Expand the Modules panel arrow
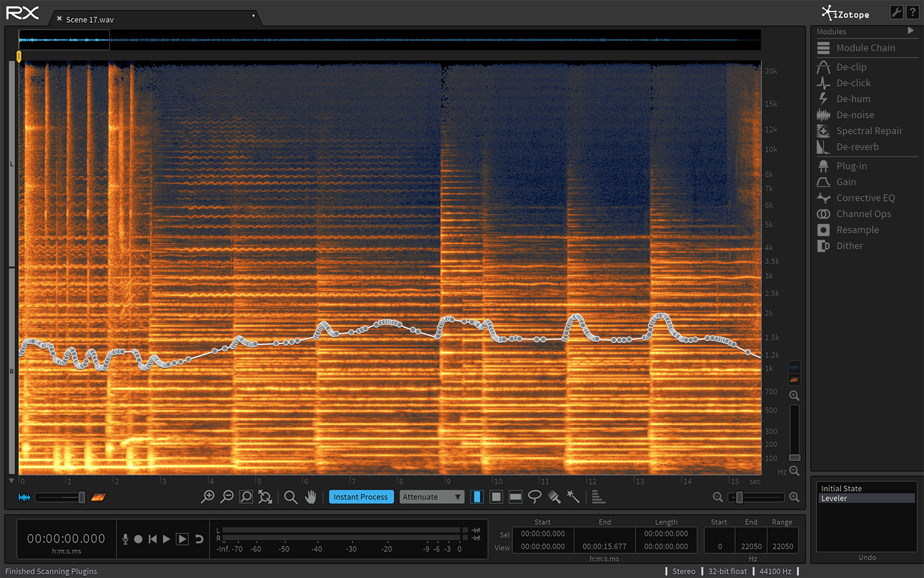The image size is (924, 578). point(911,31)
